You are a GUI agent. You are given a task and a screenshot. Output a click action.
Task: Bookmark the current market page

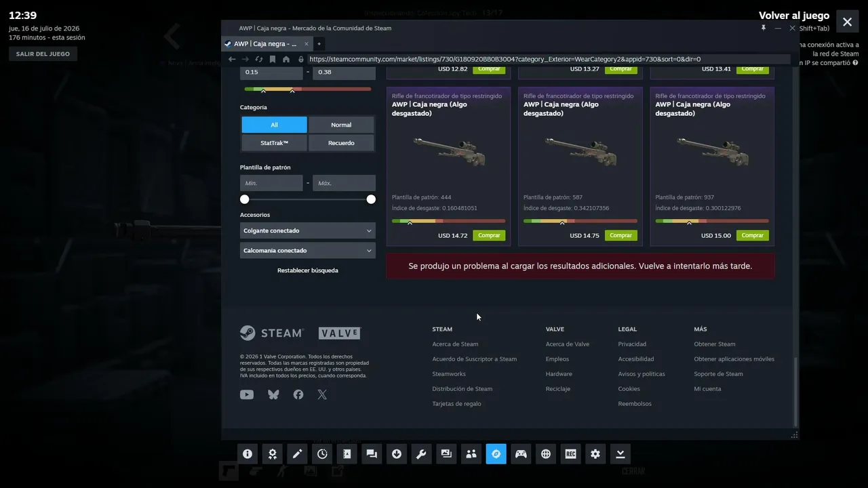point(273,59)
